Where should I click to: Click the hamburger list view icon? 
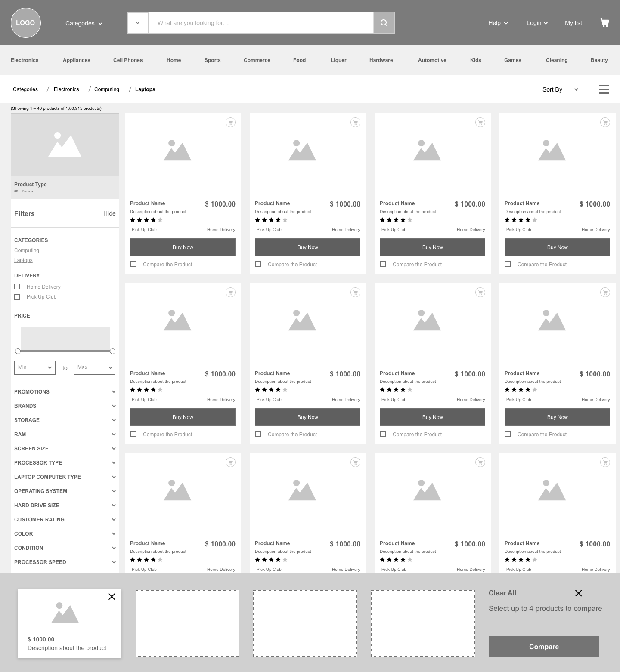coord(604,89)
